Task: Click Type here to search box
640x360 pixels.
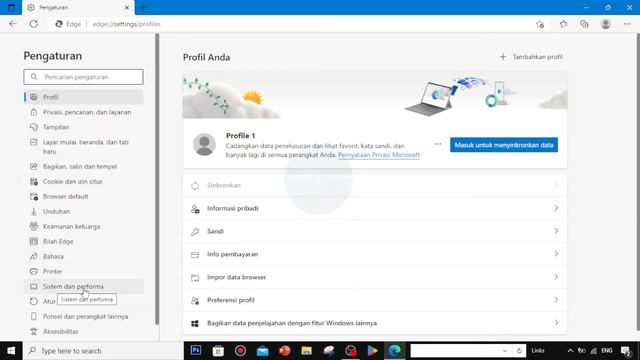Action: (x=103, y=351)
